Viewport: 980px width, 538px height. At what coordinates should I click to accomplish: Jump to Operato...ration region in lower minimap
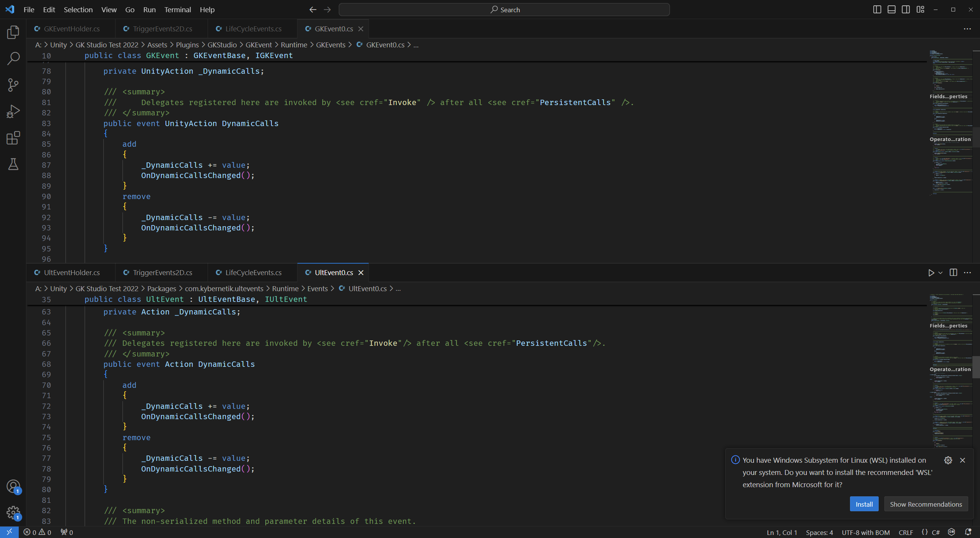coord(950,369)
